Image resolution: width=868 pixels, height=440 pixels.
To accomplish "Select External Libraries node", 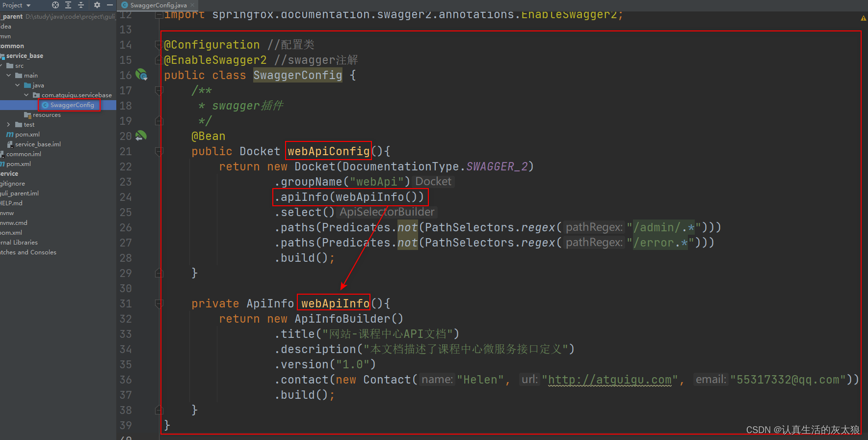I will coord(19,243).
